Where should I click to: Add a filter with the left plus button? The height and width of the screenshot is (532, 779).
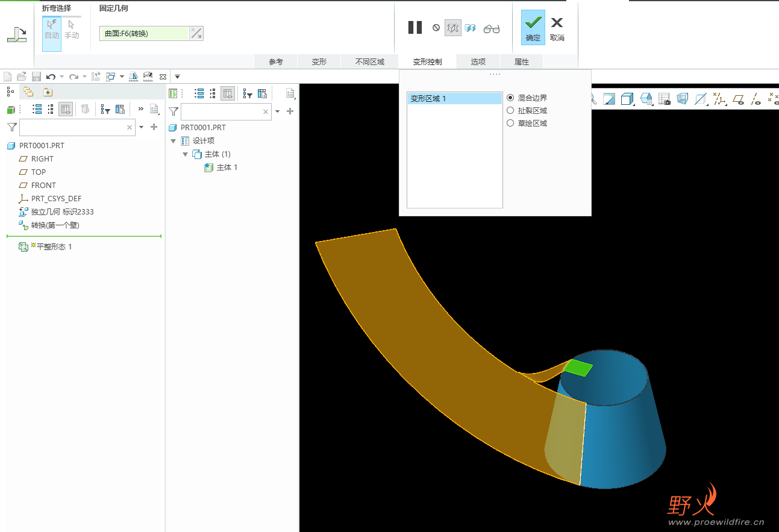point(154,127)
